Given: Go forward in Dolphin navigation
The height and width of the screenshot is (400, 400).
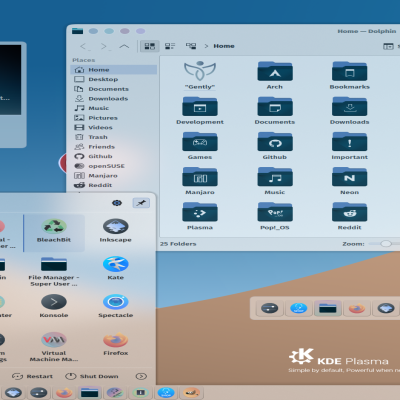Looking at the screenshot, I should click(x=104, y=46).
